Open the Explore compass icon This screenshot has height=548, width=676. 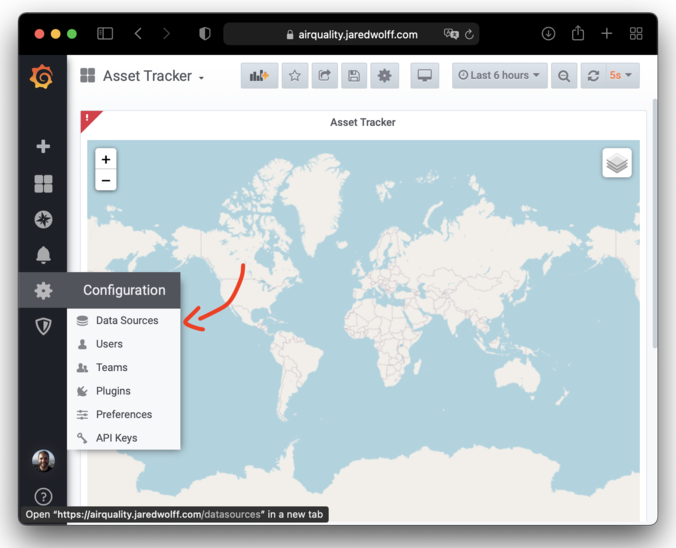[x=43, y=219]
